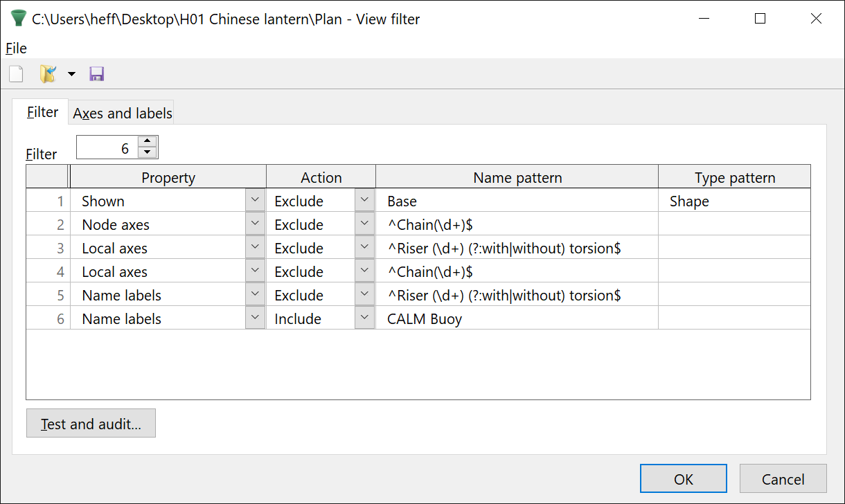The image size is (845, 504).
Task: Click the Type pattern cell containing Shape
Action: point(733,201)
